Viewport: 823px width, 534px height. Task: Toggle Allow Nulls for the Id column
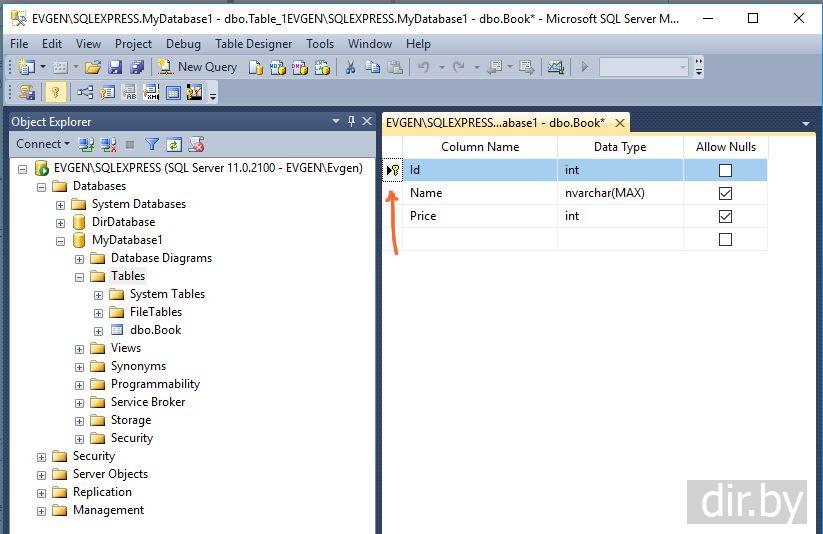(x=725, y=171)
